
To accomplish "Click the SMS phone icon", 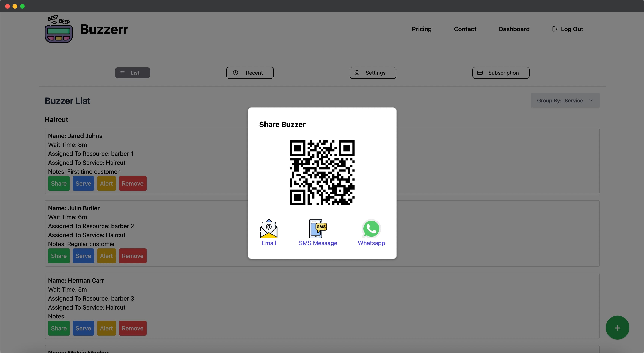I will [x=318, y=229].
